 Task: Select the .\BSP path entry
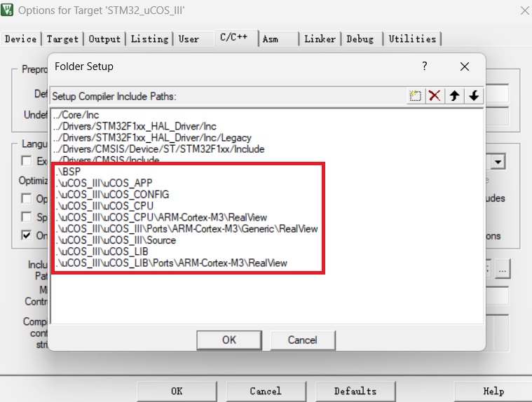pyautogui.click(x=69, y=172)
